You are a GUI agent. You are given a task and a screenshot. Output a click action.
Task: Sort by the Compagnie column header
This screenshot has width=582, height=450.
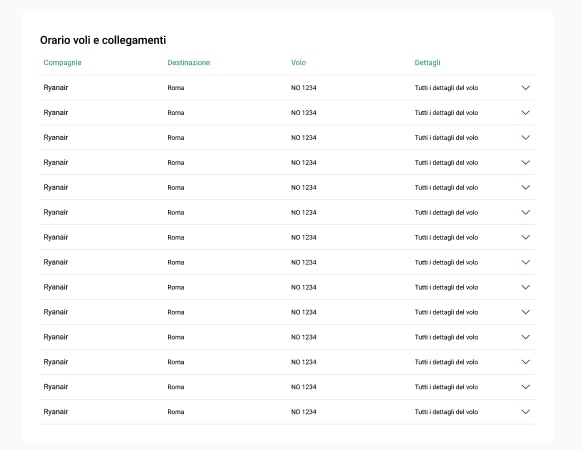(x=62, y=62)
